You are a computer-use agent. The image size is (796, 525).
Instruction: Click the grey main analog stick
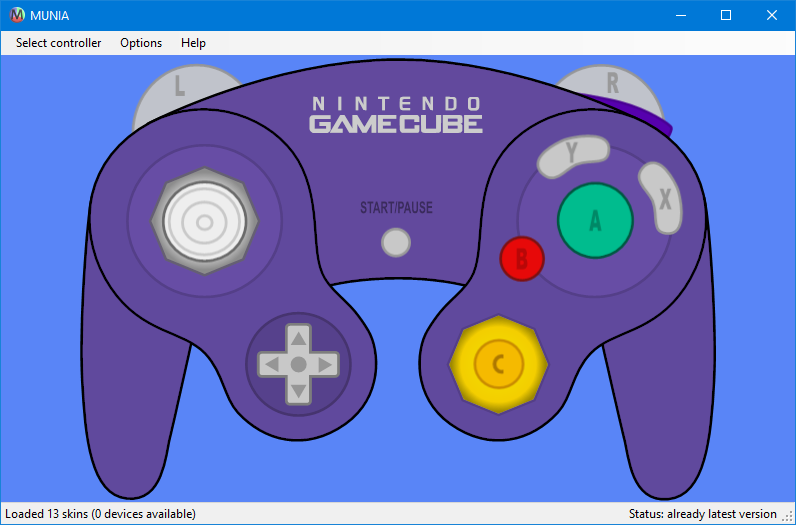point(205,222)
